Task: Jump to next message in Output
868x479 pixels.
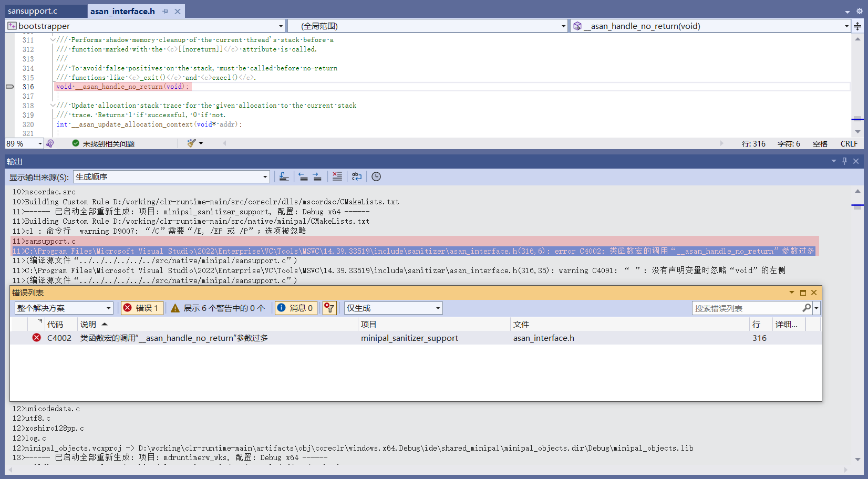Action: point(317,176)
